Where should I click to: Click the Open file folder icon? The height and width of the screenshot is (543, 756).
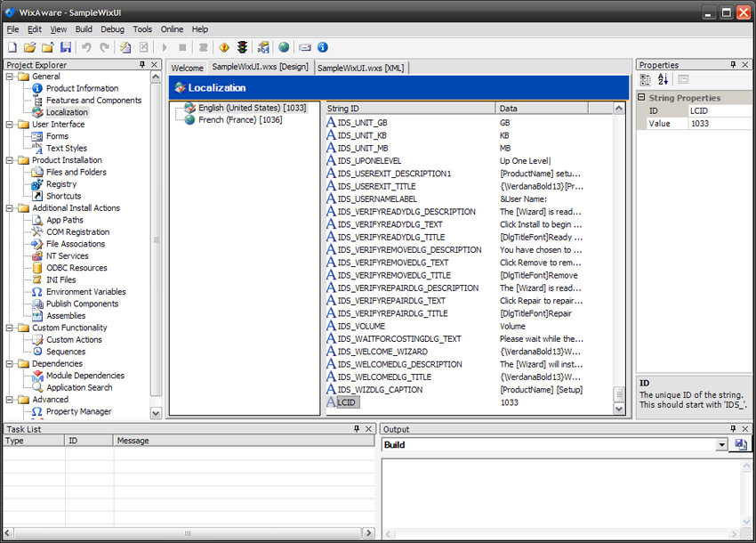tap(30, 47)
